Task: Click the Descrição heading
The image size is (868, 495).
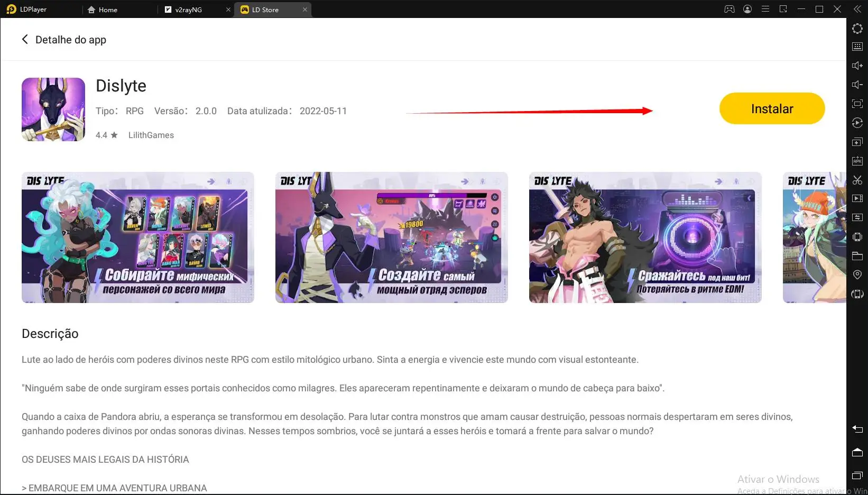Action: [x=50, y=334]
